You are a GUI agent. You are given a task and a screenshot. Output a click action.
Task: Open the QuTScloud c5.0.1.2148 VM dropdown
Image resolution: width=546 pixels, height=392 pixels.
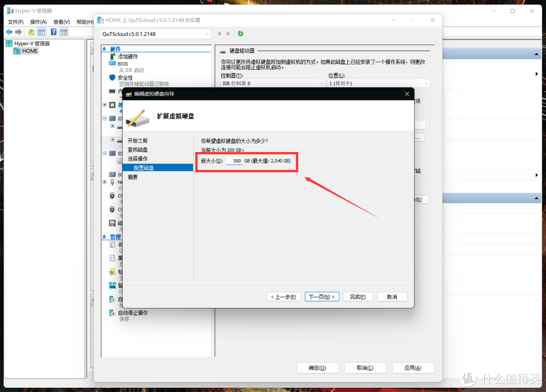pyautogui.click(x=156, y=34)
